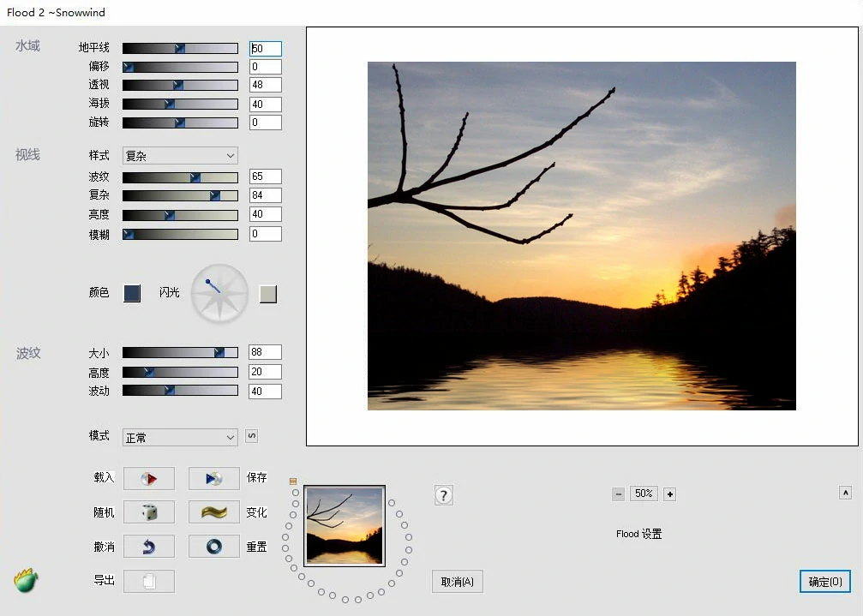Open the 样式 style dropdown showing 复杂
Screen dimensions: 863x616
(x=180, y=156)
